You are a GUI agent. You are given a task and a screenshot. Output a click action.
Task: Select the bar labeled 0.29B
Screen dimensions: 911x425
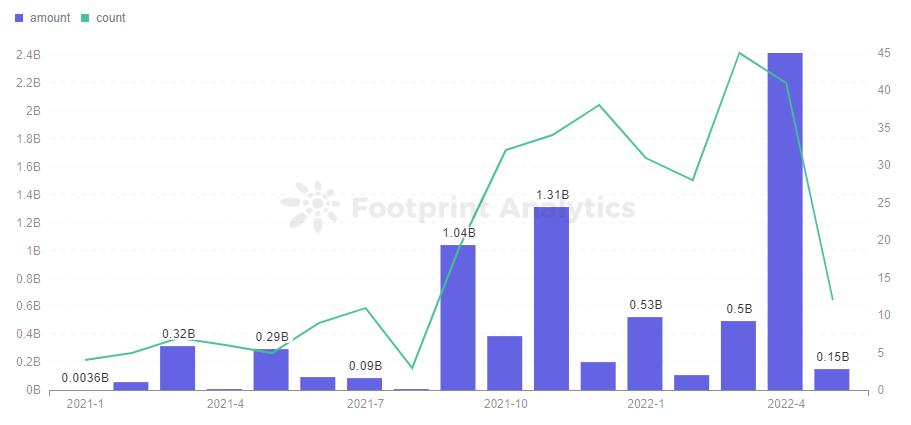point(271,369)
